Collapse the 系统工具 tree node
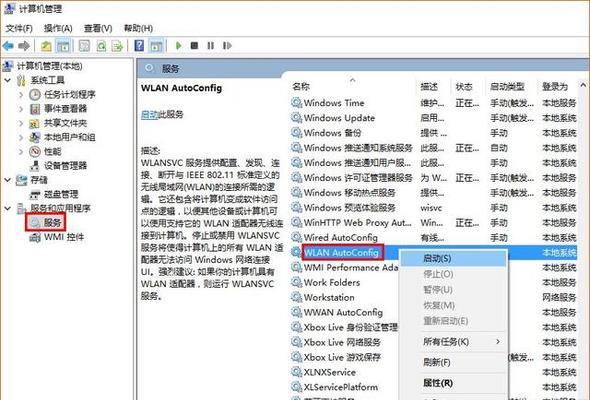This screenshot has height=400, width=590. click(7, 80)
